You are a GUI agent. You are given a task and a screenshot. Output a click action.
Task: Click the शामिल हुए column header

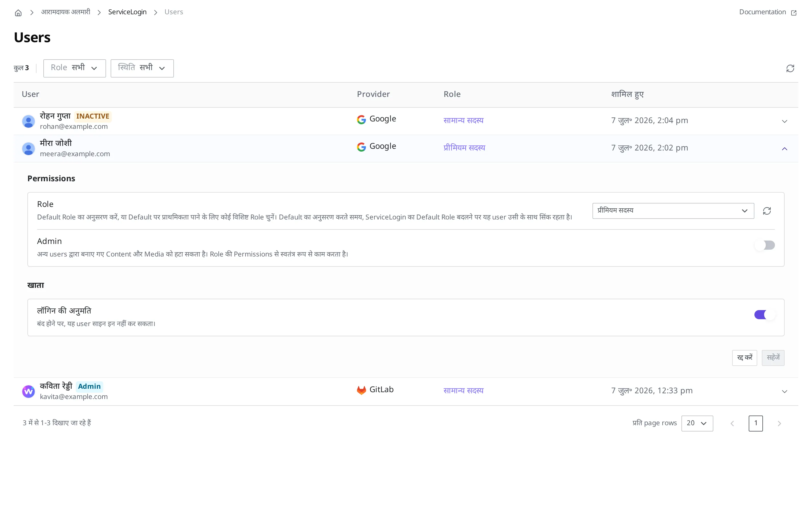pyautogui.click(x=627, y=94)
